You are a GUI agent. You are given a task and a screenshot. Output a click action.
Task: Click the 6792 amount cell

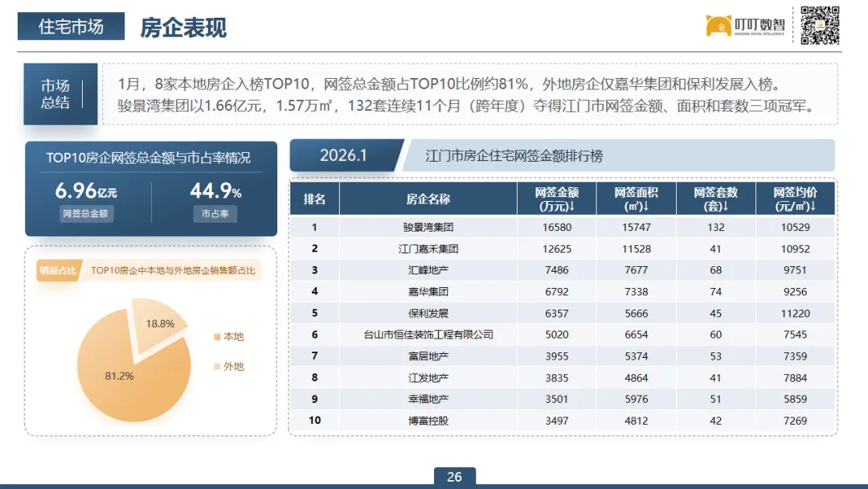click(x=557, y=292)
